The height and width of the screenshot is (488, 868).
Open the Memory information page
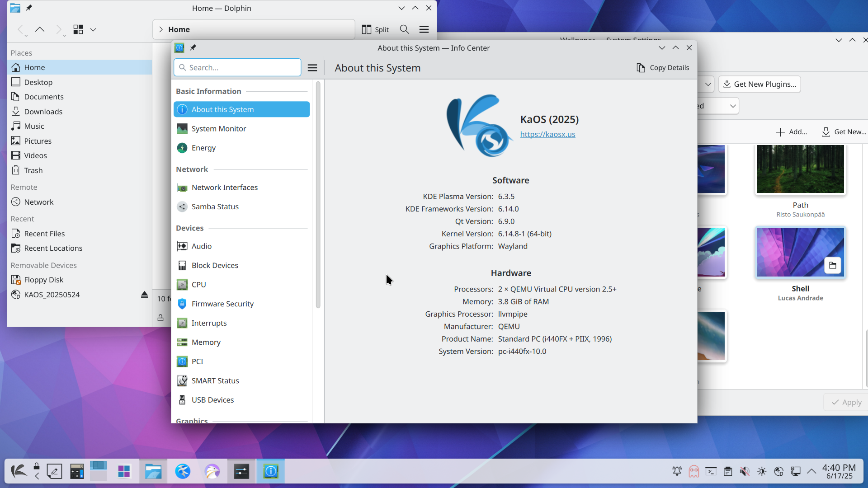pyautogui.click(x=241, y=342)
